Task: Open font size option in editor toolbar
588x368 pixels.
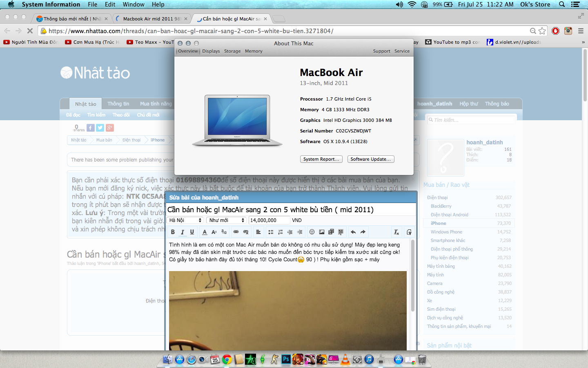Action: 214,232
